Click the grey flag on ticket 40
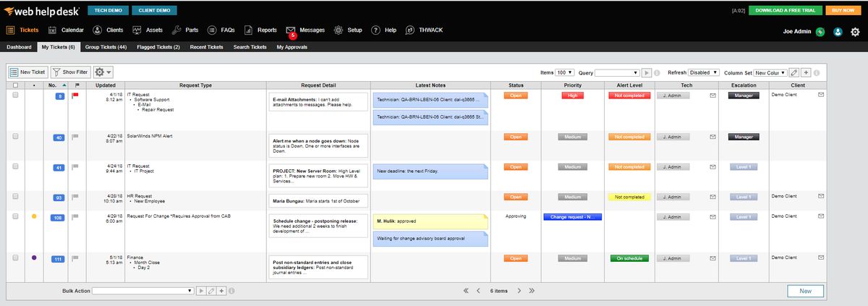Screen dimensions: 868x306 [x=75, y=137]
